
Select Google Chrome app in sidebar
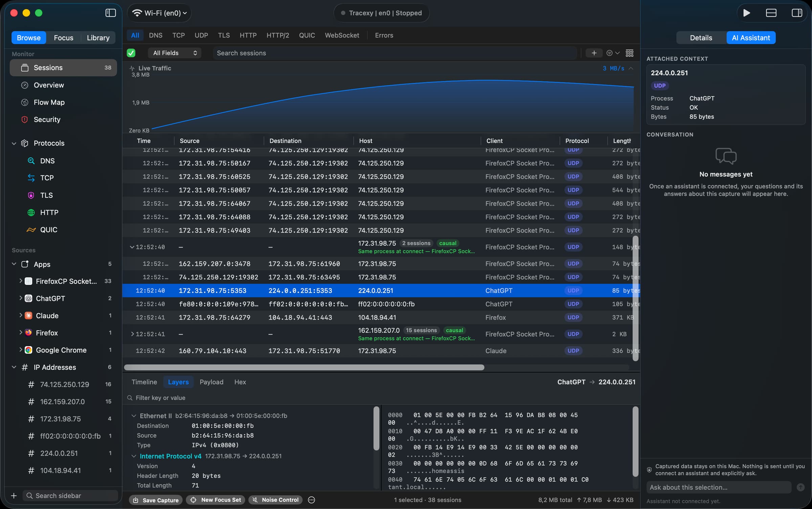click(x=63, y=350)
